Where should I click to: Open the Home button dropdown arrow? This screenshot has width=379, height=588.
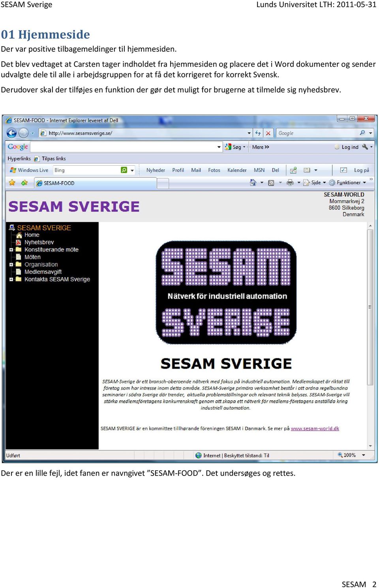tap(262, 182)
